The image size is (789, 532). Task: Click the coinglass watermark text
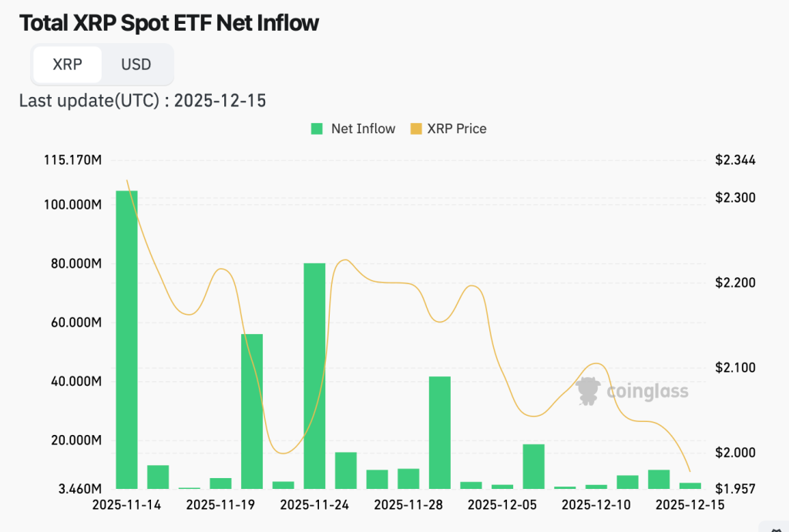[x=647, y=391]
